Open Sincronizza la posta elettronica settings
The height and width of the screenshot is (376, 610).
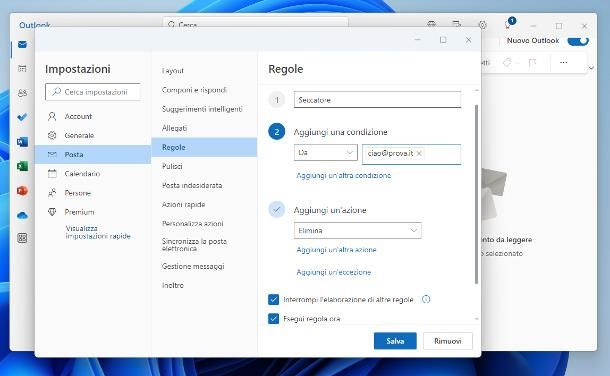[204, 245]
